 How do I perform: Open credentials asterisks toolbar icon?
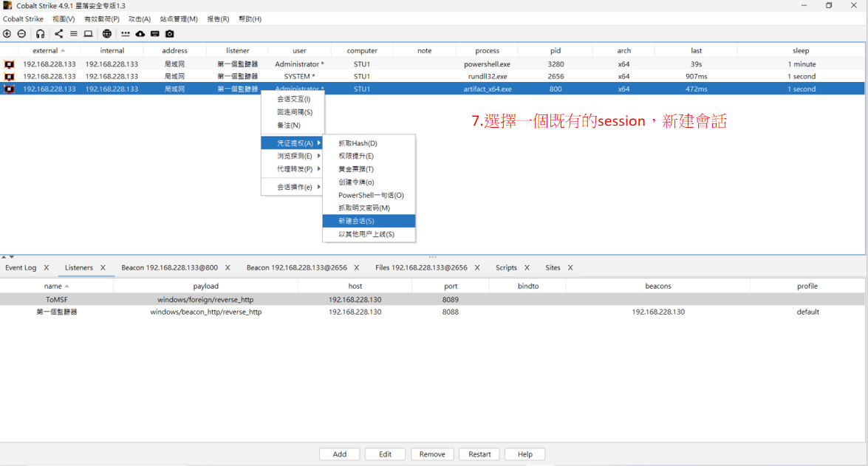(126, 34)
